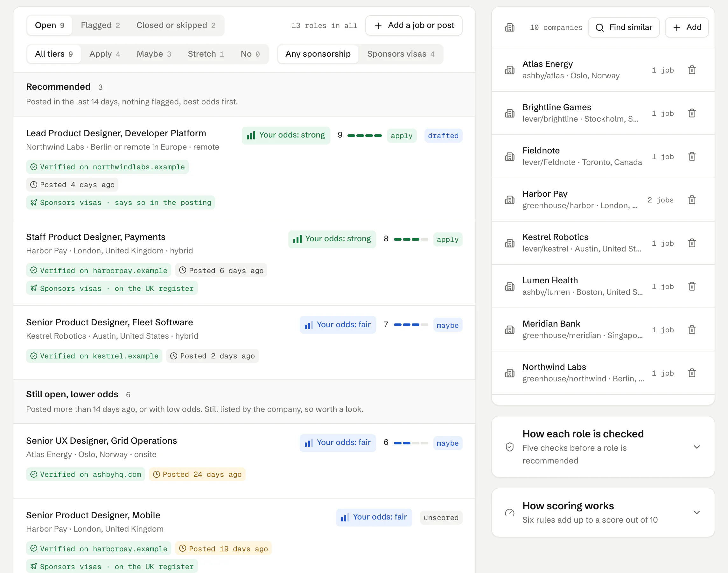Click the shield icon in How each role is checked
The width and height of the screenshot is (728, 573).
point(509,447)
